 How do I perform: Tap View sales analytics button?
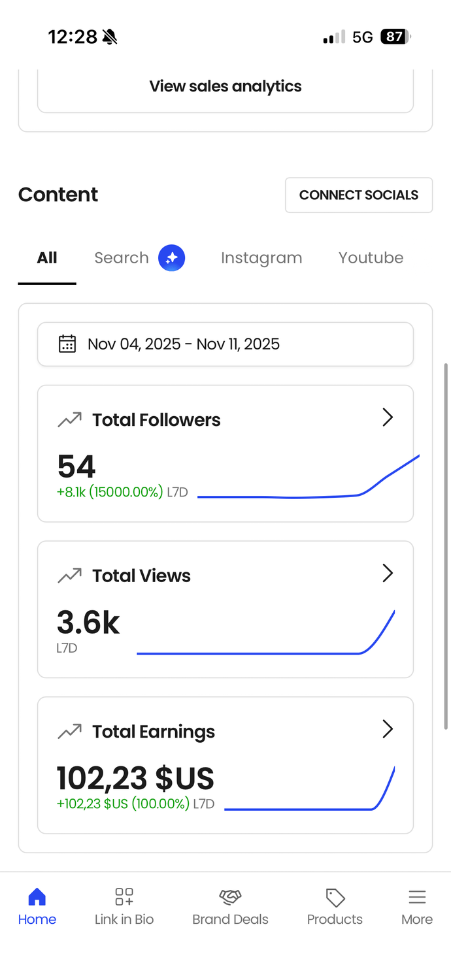click(x=225, y=87)
